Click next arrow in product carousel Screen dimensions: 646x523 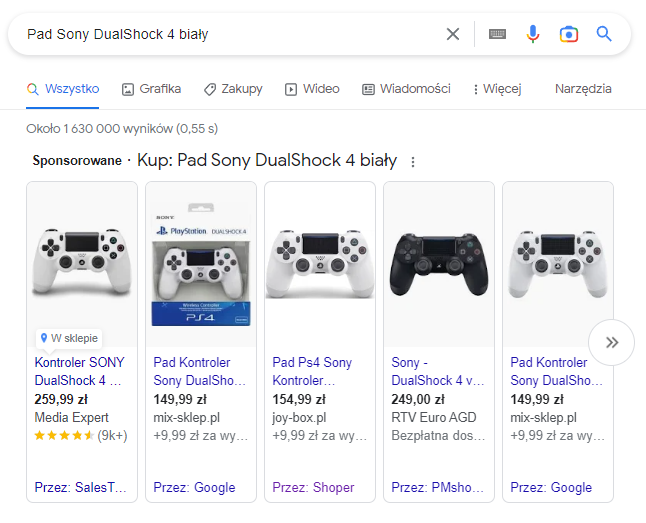tap(611, 342)
